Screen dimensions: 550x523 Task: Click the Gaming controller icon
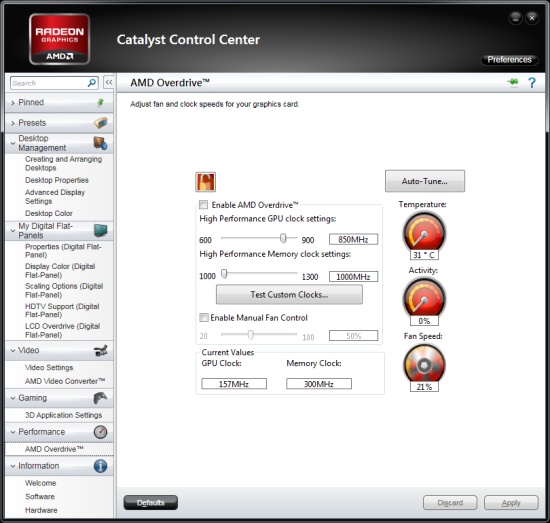point(100,398)
